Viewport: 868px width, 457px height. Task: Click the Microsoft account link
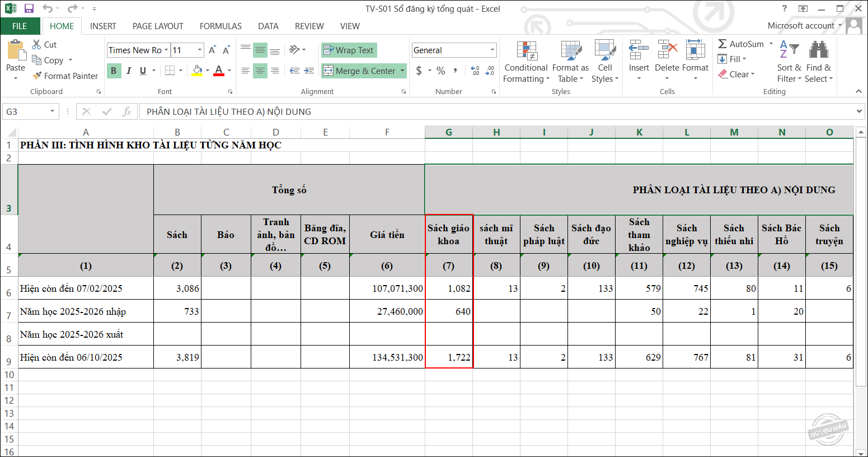click(x=800, y=26)
